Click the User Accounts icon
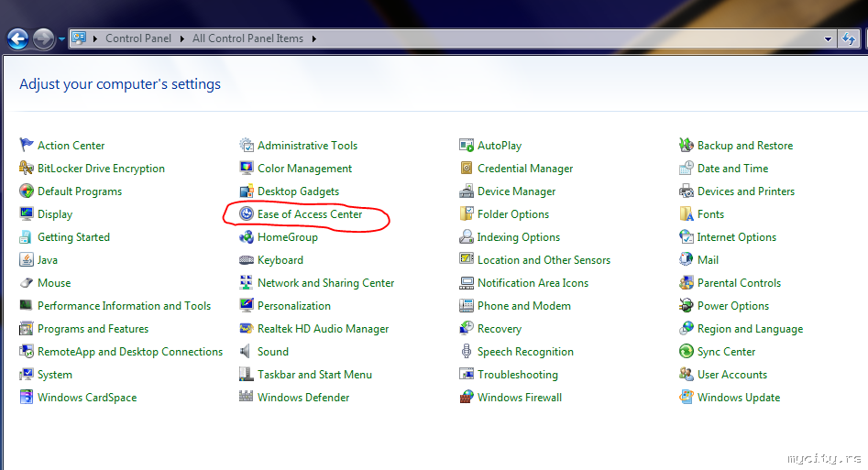Image resolution: width=868 pixels, height=470 pixels. pos(687,374)
